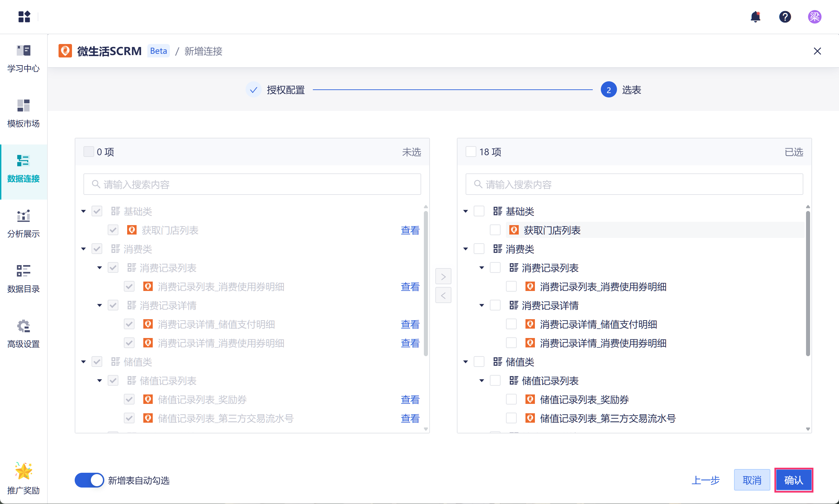Open the notifications bell icon
Viewport: 839px width, 504px height.
[755, 17]
